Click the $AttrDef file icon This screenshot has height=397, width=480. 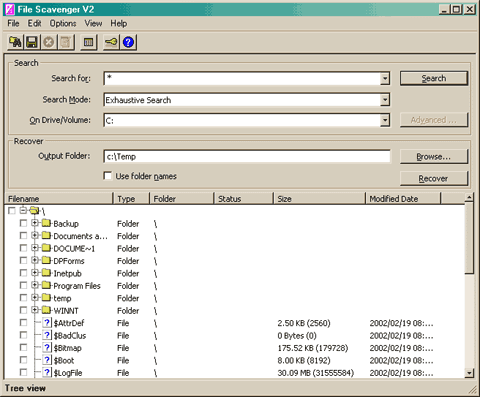47,323
